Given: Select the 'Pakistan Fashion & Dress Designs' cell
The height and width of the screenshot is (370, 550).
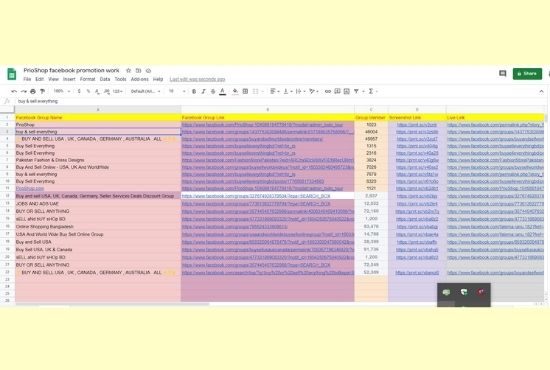Looking at the screenshot, I should [98, 160].
